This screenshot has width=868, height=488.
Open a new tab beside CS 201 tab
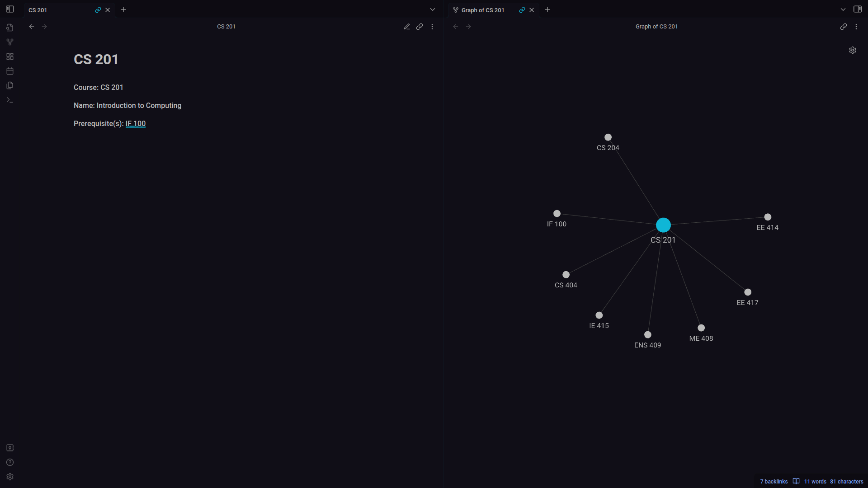123,9
